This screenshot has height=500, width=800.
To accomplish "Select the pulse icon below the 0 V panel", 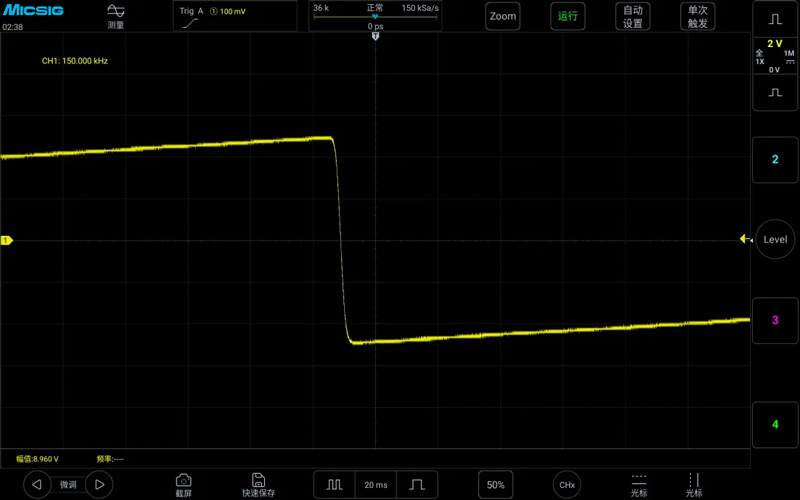I will (775, 92).
